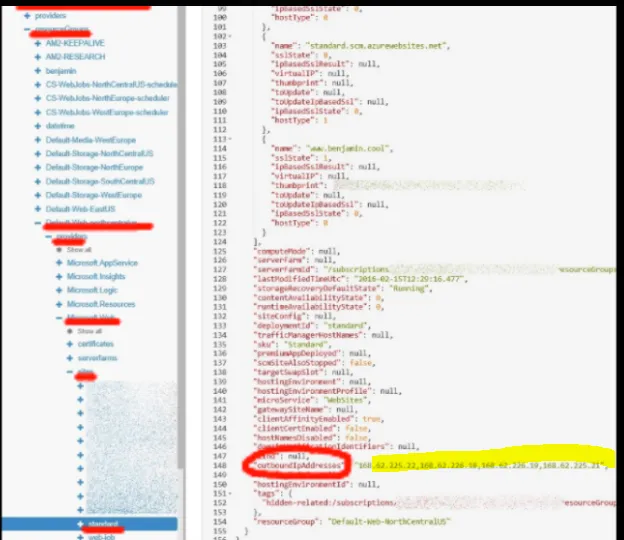Select Default-Storage-NorthEurope group
This screenshot has height=540, width=624.
pos(94,168)
